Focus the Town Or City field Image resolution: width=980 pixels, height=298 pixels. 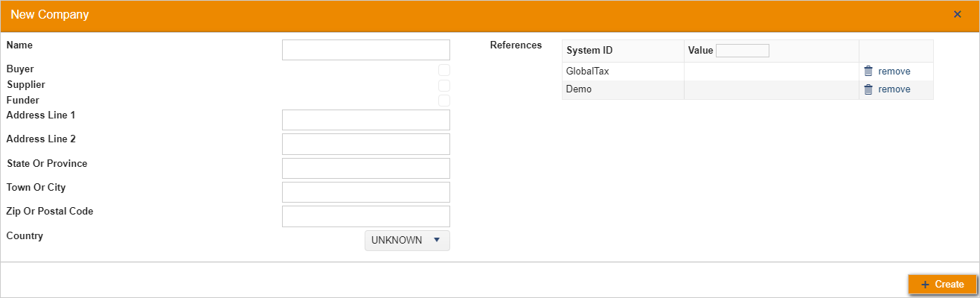[366, 192]
